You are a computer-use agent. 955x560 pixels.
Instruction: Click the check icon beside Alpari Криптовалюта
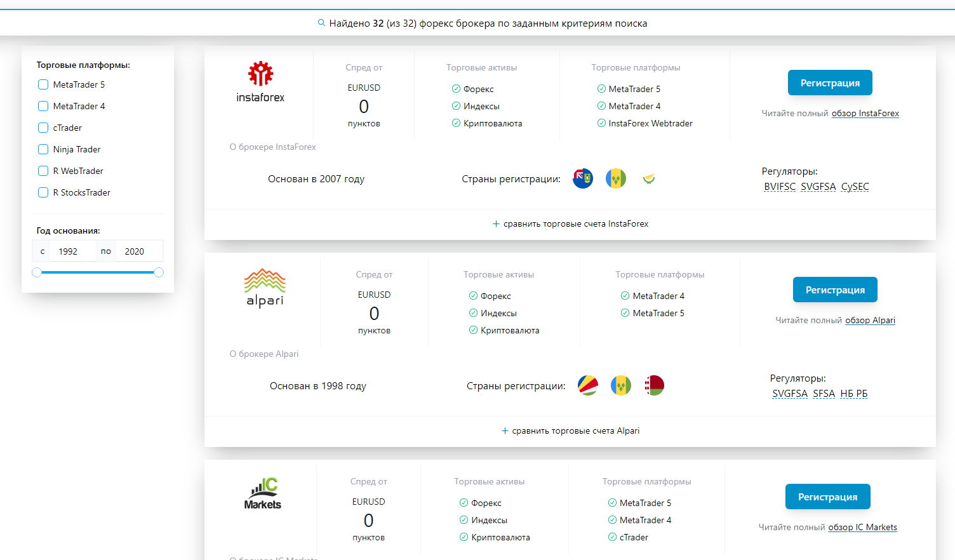pos(473,330)
